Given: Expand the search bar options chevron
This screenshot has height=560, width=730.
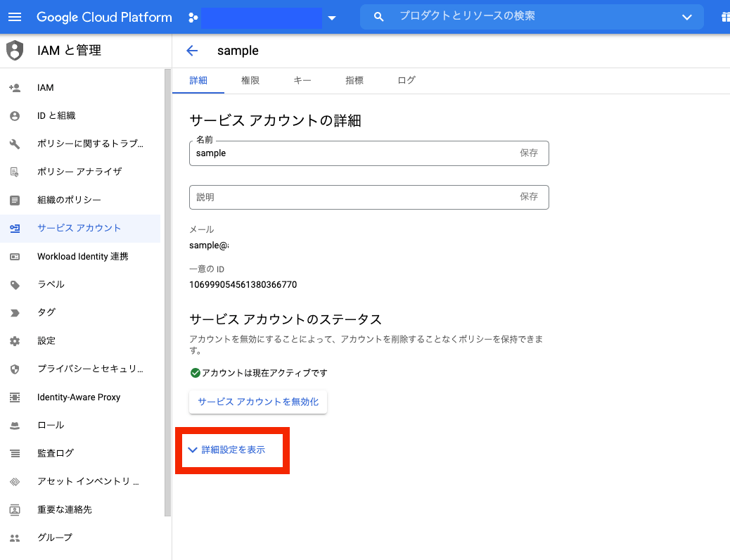Looking at the screenshot, I should tap(687, 18).
